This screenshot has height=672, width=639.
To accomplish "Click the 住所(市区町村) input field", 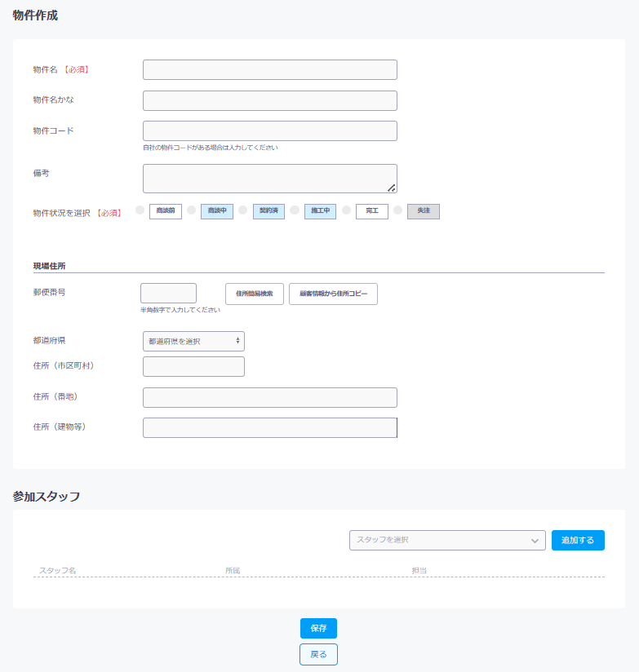I will pos(194,367).
